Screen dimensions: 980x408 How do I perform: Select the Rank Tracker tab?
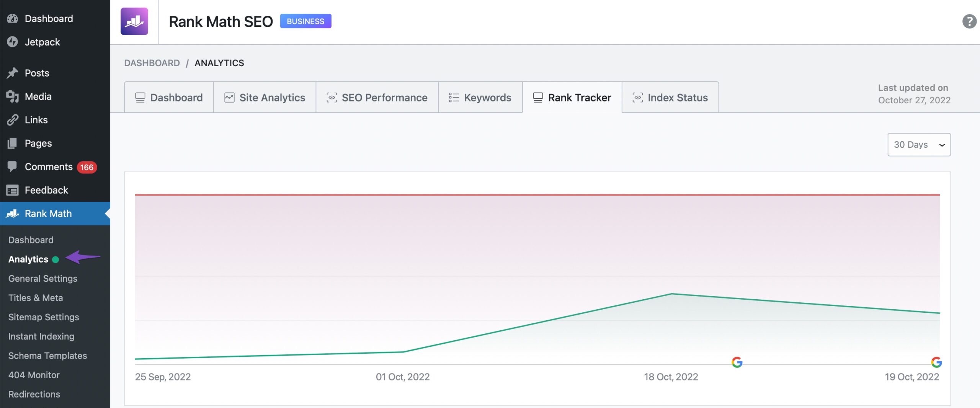(572, 97)
